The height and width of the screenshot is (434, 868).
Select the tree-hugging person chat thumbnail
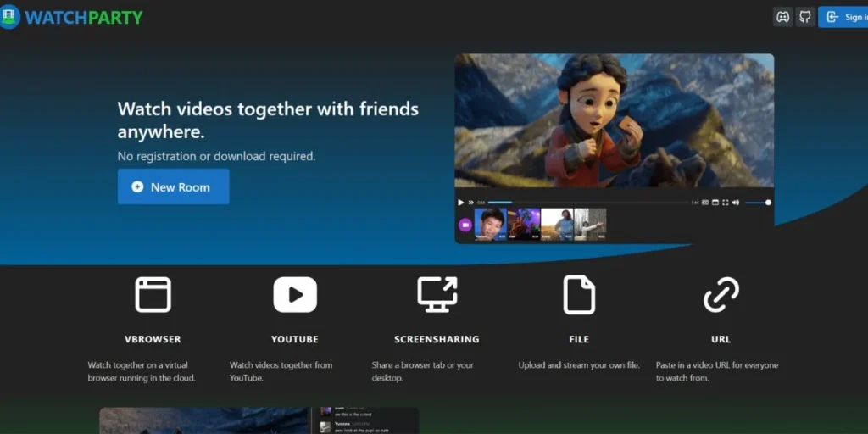pos(590,224)
